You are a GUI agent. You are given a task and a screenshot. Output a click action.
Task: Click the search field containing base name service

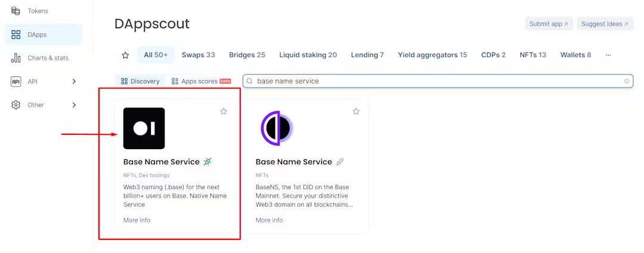coord(438,81)
